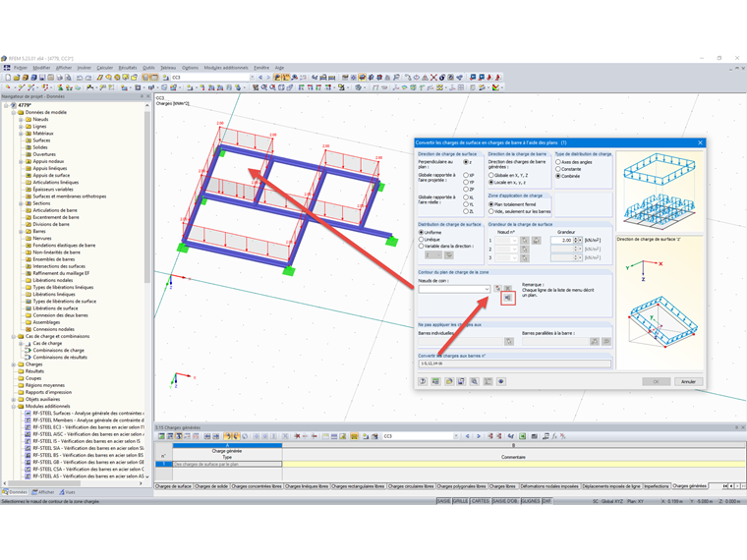The image size is (747, 560).
Task: Close the conversion dialog with its X
Action: point(700,142)
